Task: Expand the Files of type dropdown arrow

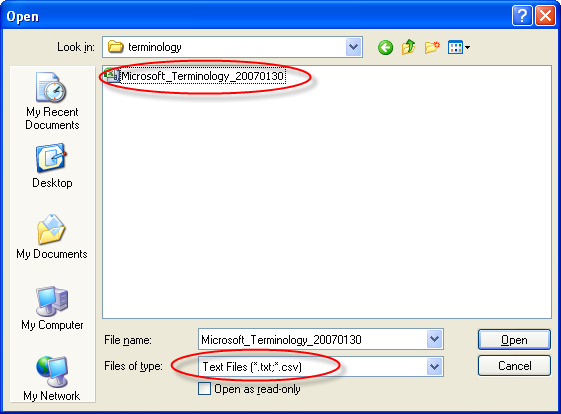Action: (x=434, y=366)
